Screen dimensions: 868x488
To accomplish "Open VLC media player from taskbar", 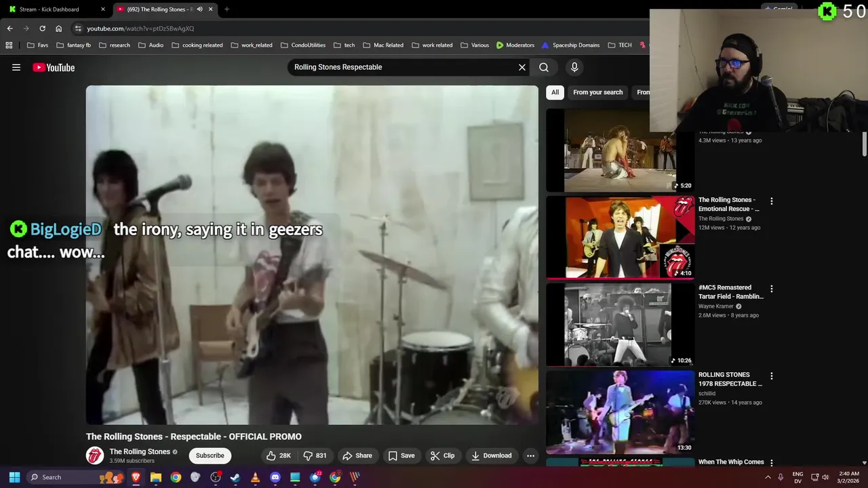I will coord(255,477).
